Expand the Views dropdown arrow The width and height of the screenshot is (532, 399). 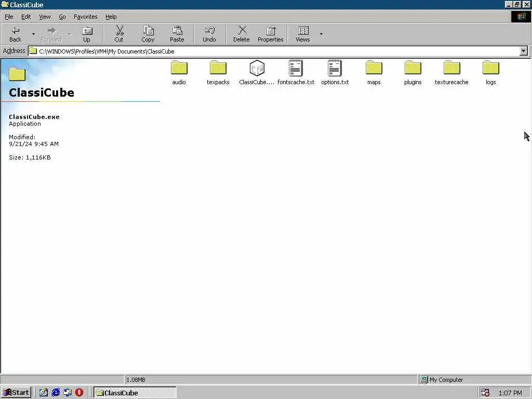click(x=321, y=34)
